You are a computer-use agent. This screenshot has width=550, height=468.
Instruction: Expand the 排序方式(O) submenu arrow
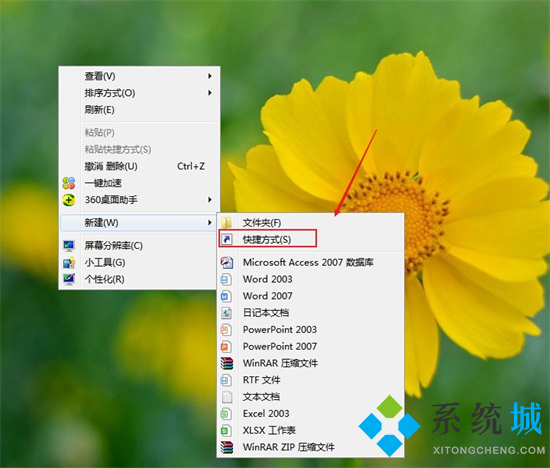click(210, 93)
